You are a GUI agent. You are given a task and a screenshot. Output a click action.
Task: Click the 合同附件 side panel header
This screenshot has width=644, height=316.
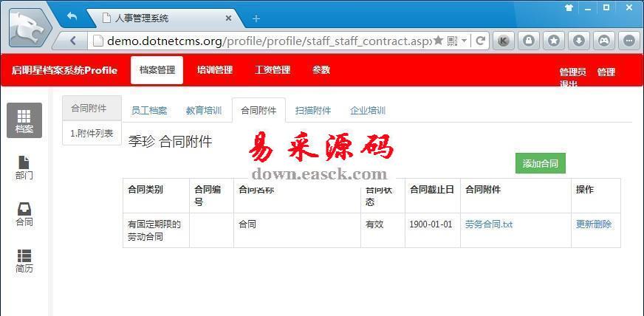pos(92,109)
